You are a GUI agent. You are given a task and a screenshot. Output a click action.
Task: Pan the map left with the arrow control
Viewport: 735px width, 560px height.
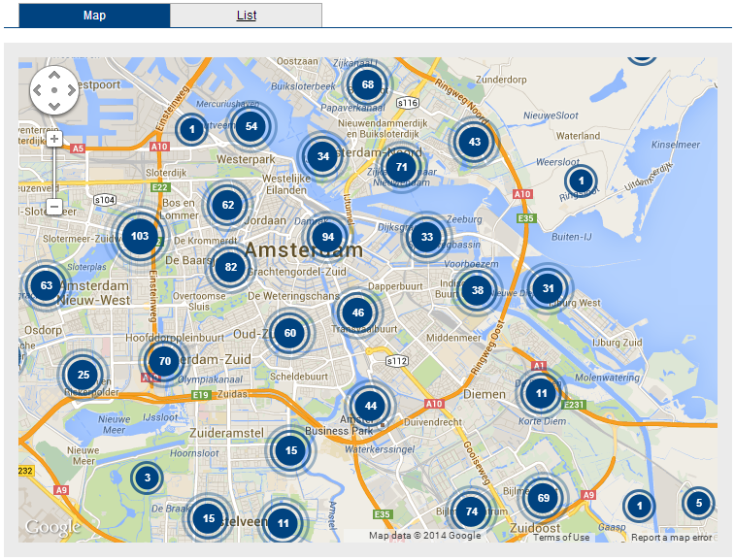pos(39,90)
